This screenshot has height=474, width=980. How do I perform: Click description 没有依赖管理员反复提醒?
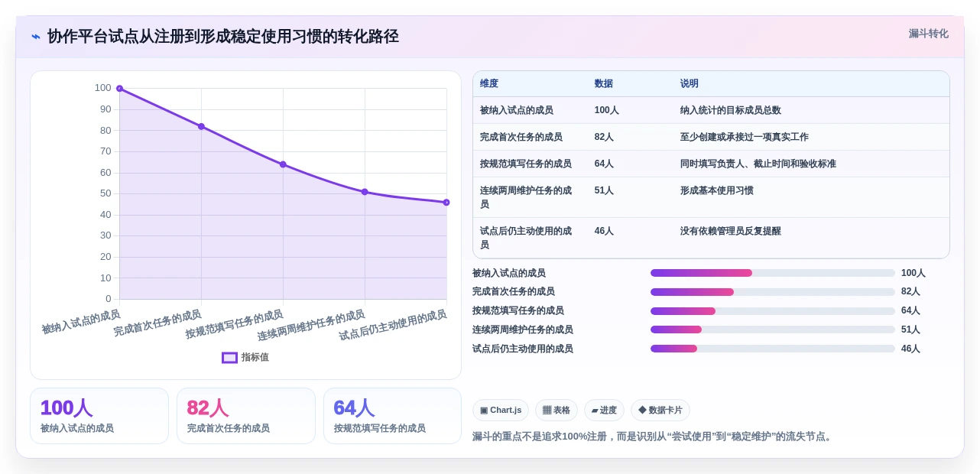click(731, 231)
